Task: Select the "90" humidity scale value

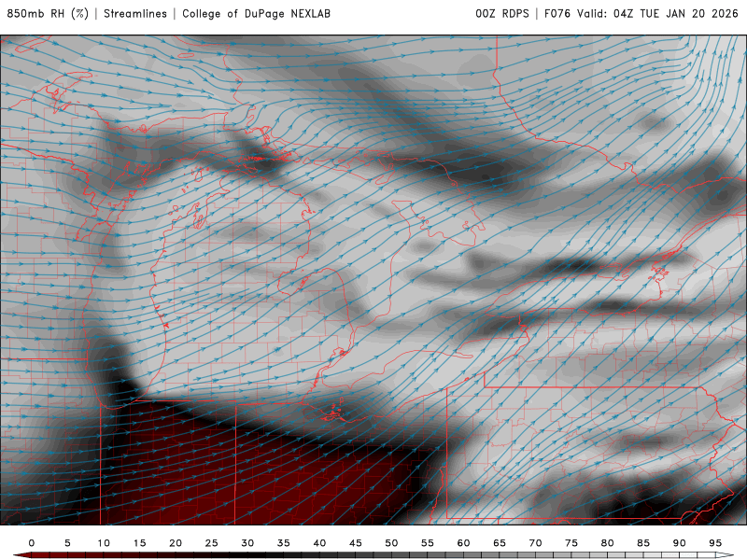Action: (680, 543)
